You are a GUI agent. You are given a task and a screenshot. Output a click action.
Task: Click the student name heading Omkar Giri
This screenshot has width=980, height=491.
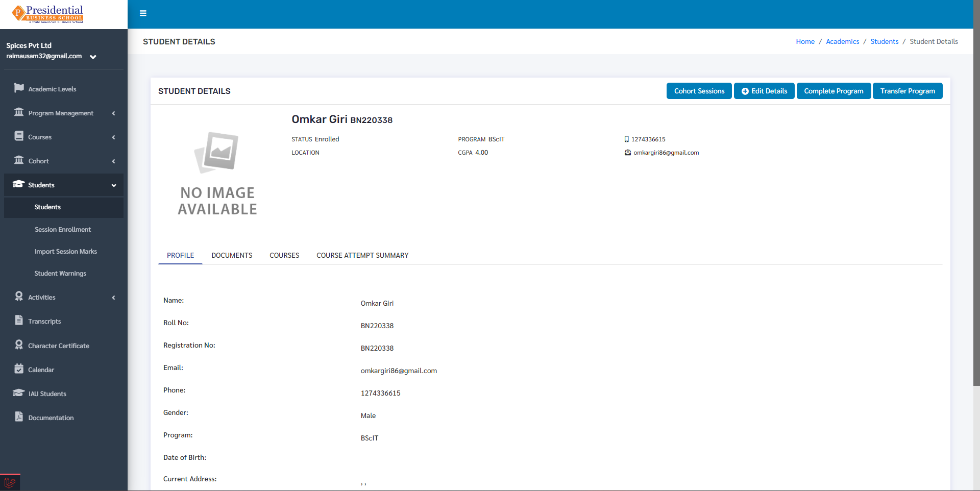pyautogui.click(x=320, y=119)
